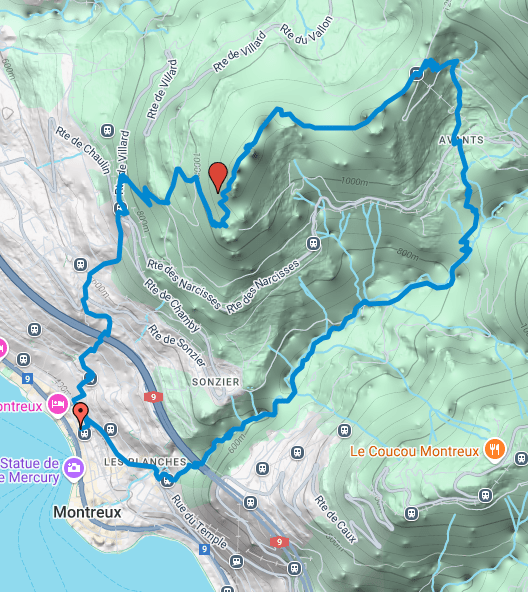
Task: Click the Statue de Mercury camera icon
Action: [x=74, y=468]
